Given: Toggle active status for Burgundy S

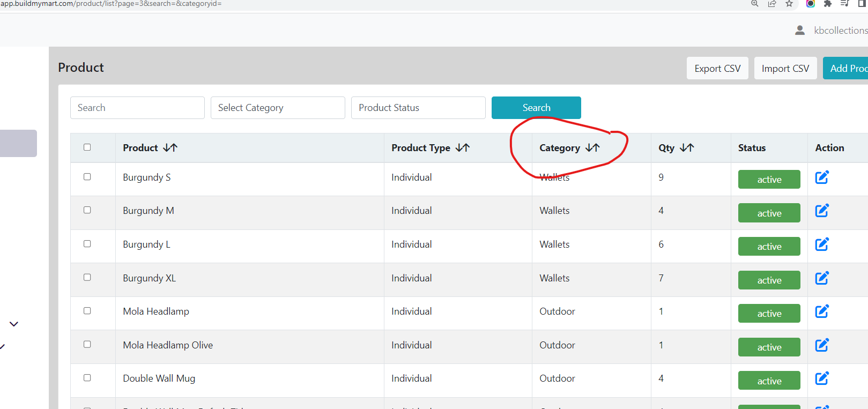Looking at the screenshot, I should pyautogui.click(x=769, y=180).
